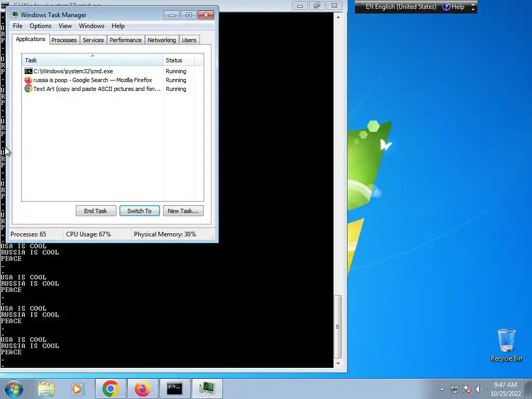Click the cmd window scrollbar thumb
The image size is (532, 399).
click(x=338, y=327)
